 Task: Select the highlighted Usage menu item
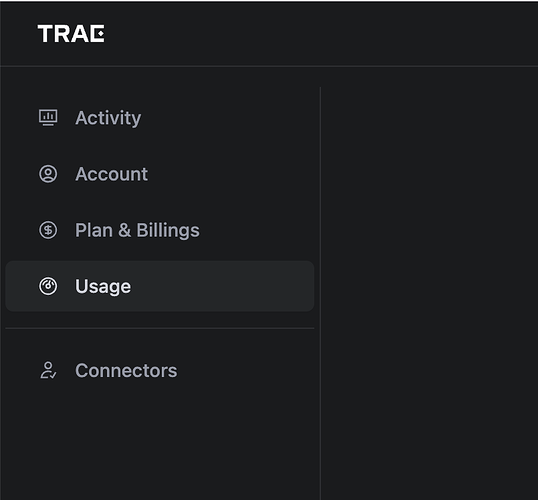160,286
